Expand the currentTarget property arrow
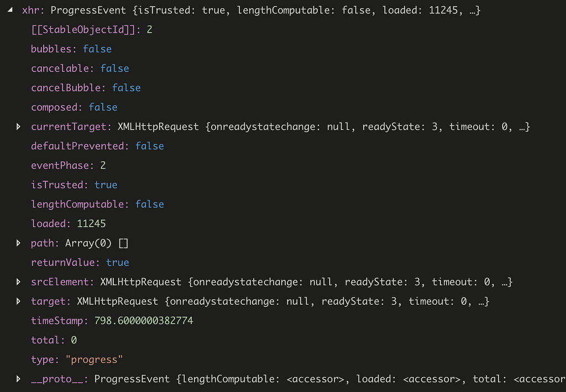This screenshot has height=392, width=566. (x=19, y=127)
